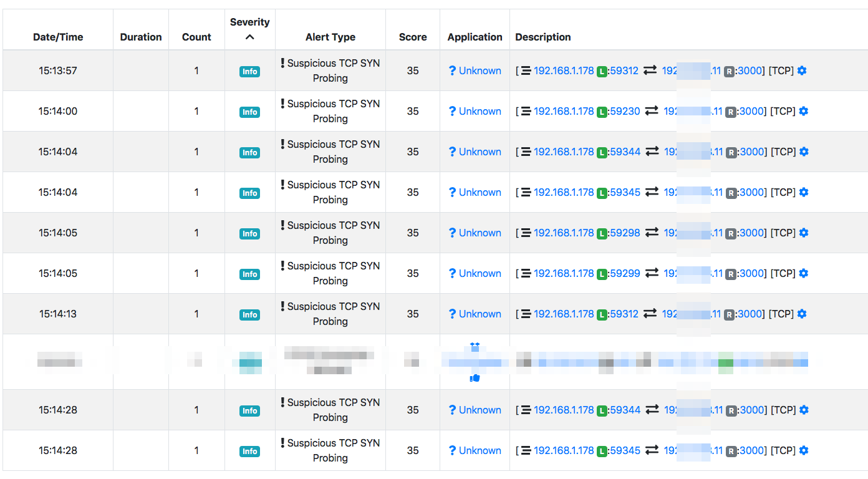Click the port :59299 link

624,273
